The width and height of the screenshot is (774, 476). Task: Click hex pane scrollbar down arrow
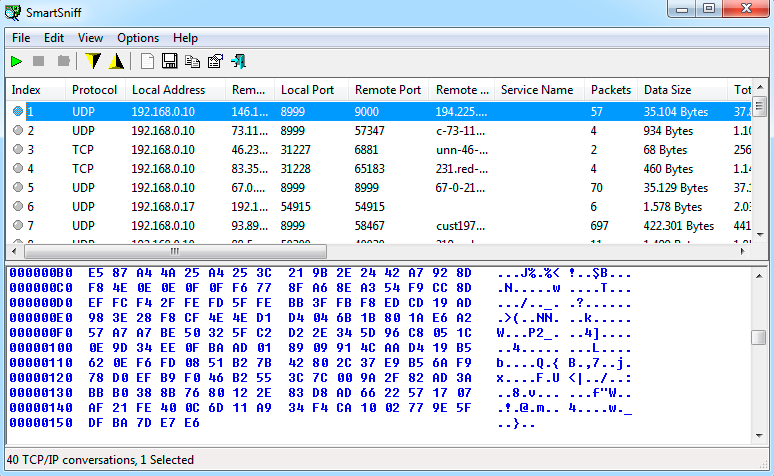(759, 436)
